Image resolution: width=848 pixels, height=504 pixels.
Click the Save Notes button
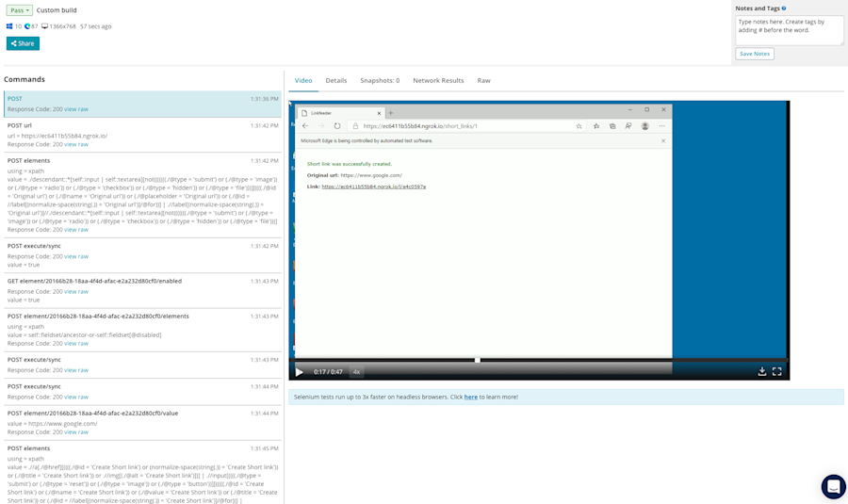tap(755, 54)
